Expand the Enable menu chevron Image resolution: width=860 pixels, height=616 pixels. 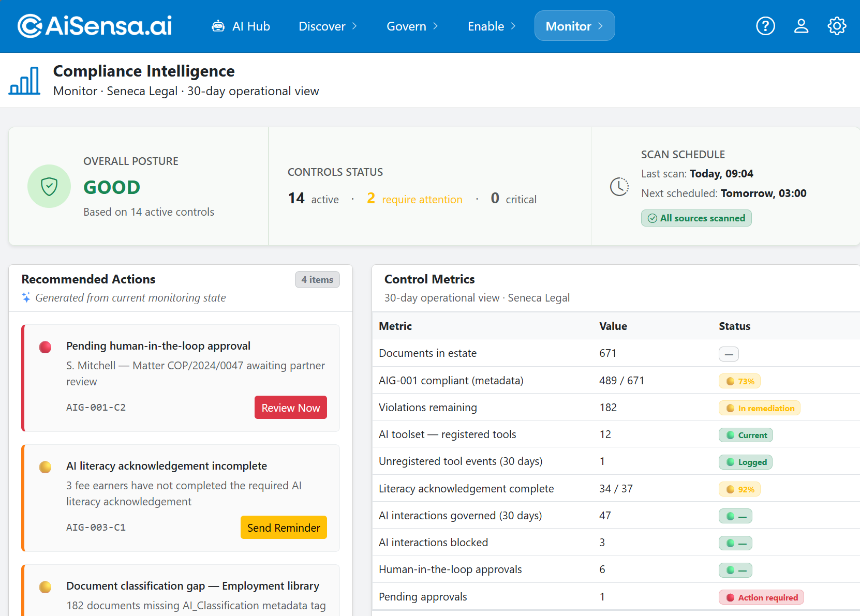click(513, 26)
